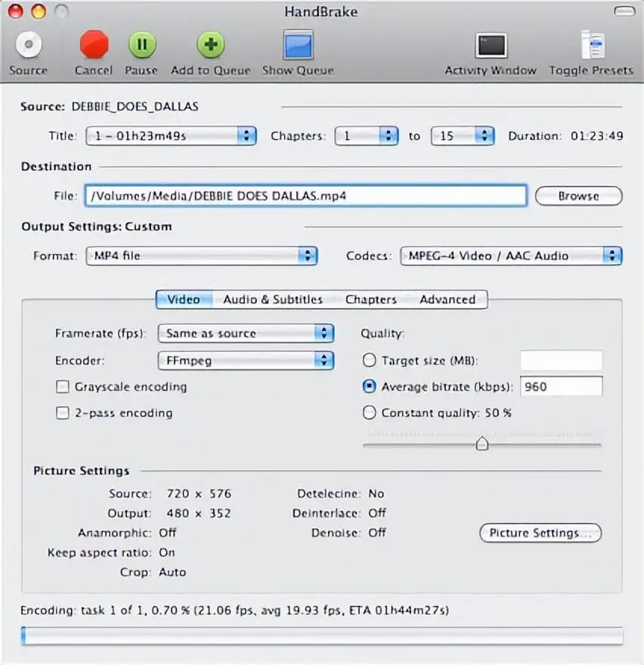Open the Title dropdown menu

(171, 136)
